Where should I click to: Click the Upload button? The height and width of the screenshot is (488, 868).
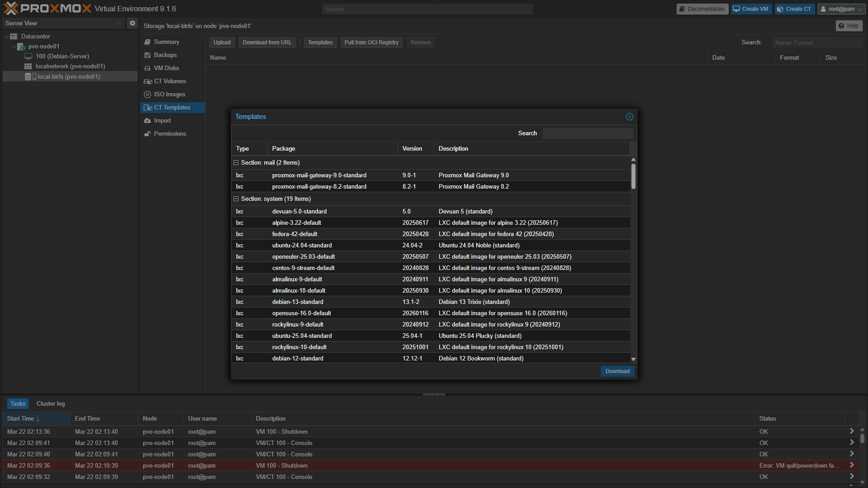(x=222, y=43)
